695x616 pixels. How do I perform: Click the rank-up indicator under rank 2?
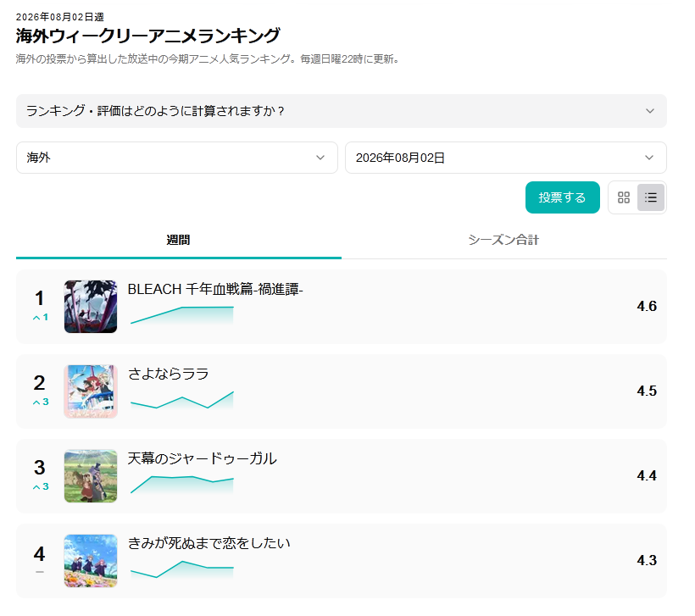[41, 402]
